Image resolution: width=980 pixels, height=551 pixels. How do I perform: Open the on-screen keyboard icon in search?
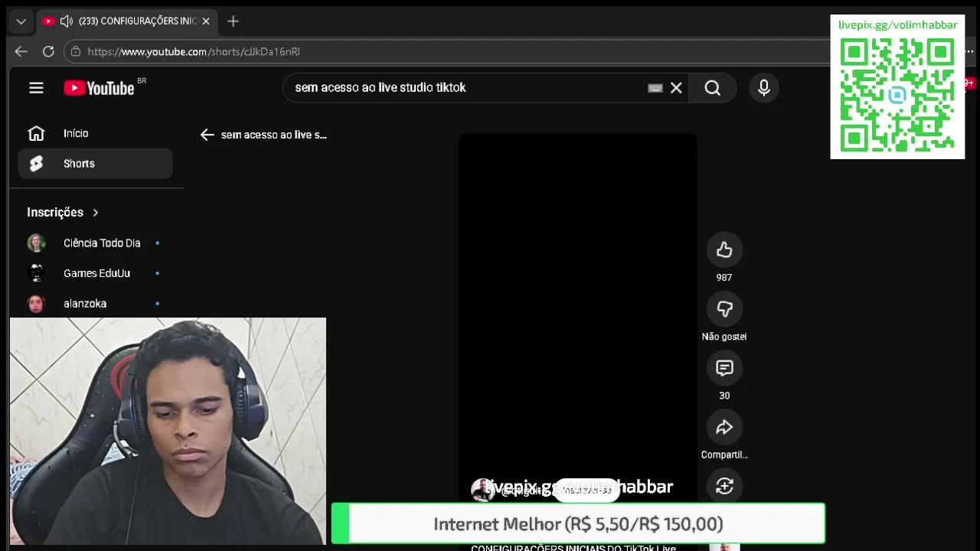(x=655, y=88)
